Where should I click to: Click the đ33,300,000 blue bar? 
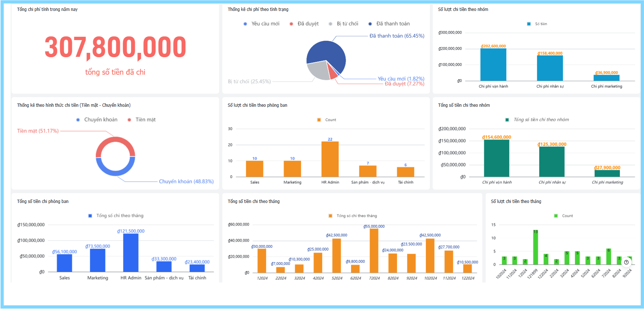164,267
